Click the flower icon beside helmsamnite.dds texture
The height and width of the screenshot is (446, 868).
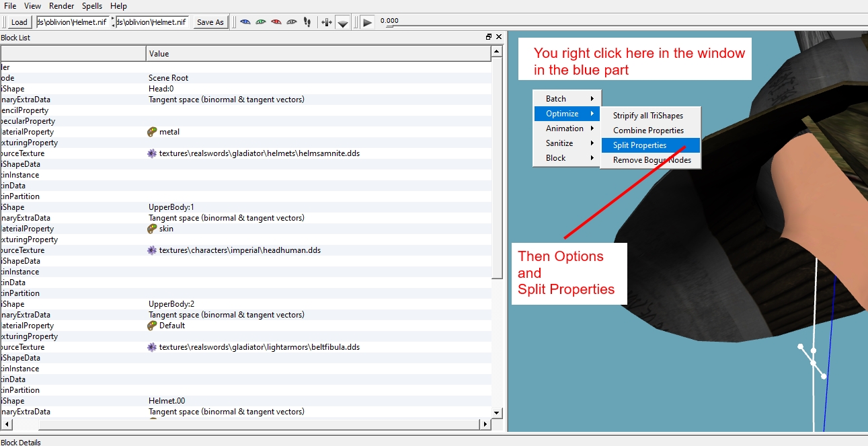tap(152, 153)
